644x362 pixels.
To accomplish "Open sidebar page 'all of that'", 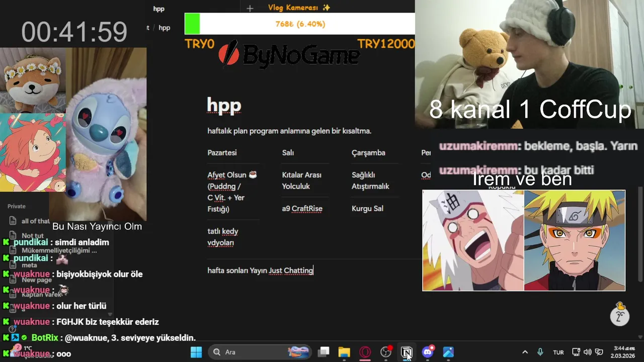I will point(35,221).
